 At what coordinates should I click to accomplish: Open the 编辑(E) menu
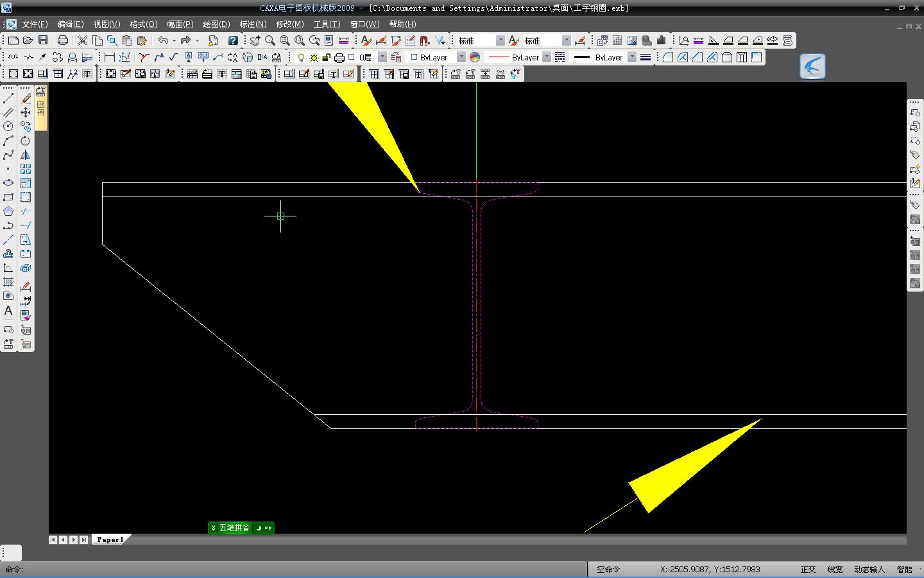(x=71, y=24)
